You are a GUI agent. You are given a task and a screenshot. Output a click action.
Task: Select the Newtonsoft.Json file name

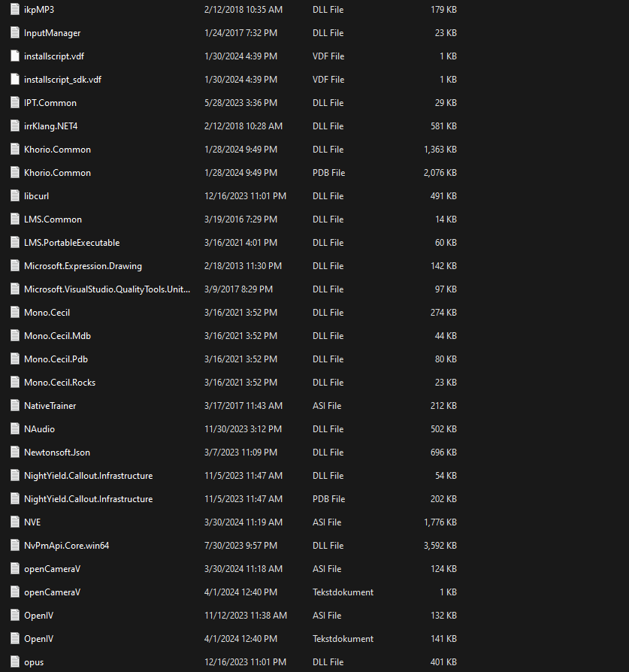click(x=57, y=453)
